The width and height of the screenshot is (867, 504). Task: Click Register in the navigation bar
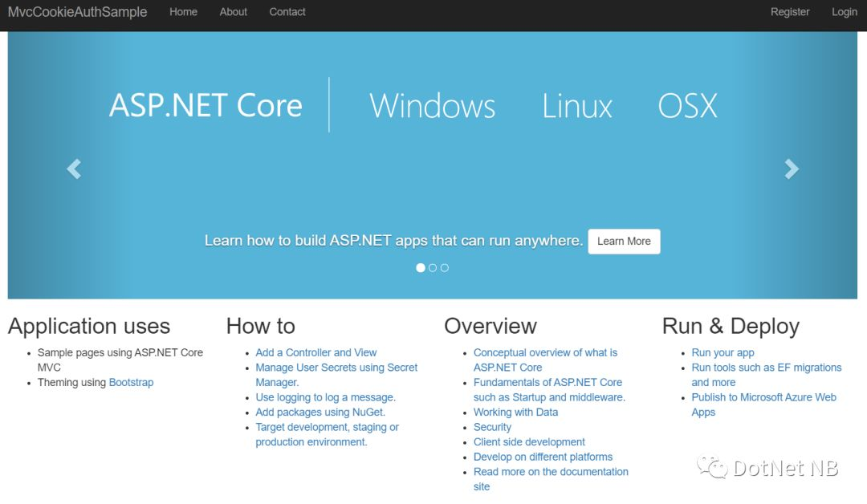(x=790, y=12)
